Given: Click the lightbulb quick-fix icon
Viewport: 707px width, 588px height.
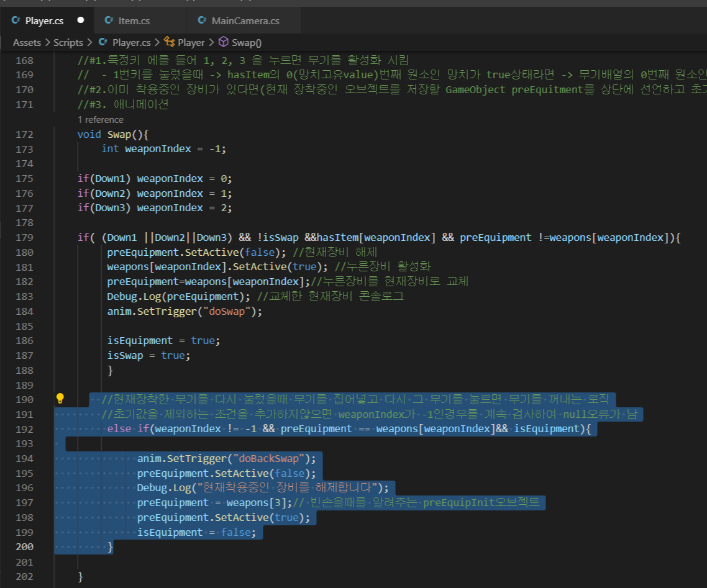Looking at the screenshot, I should click(60, 398).
